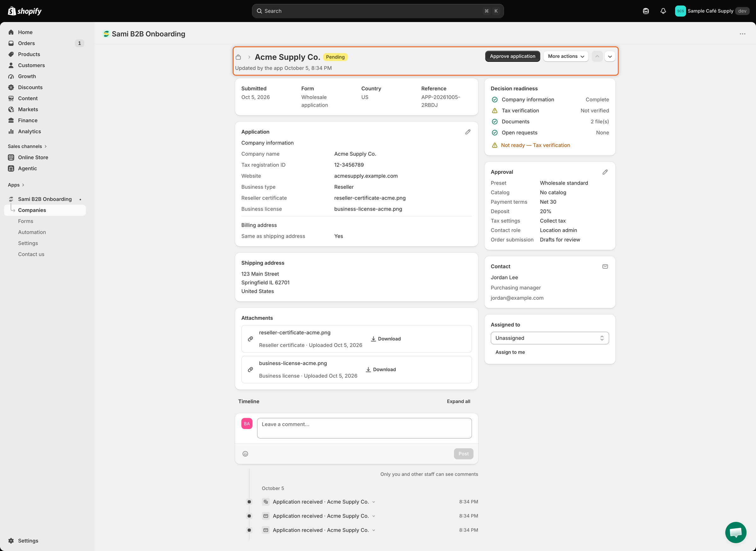Go to next application with down chevron
This screenshot has height=551, width=756.
point(610,56)
